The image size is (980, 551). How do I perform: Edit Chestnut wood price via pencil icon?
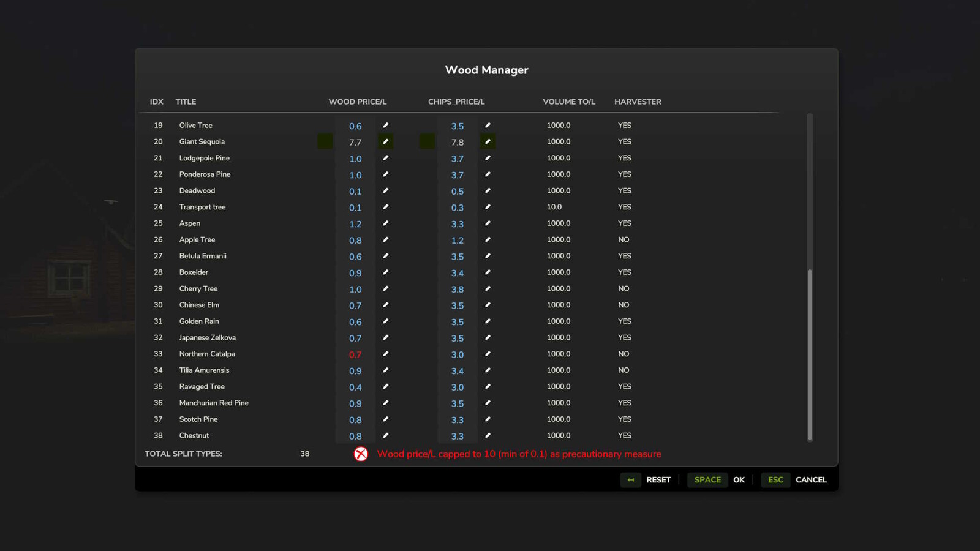[x=385, y=435]
